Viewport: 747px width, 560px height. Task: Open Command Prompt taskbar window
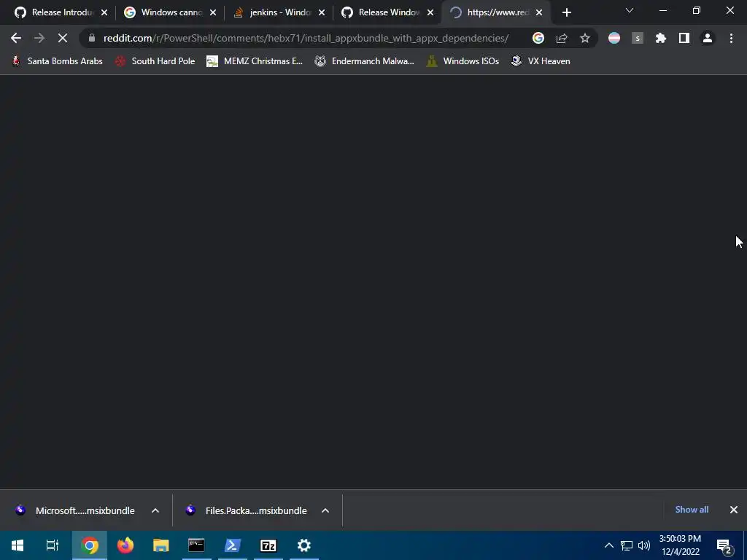196,545
